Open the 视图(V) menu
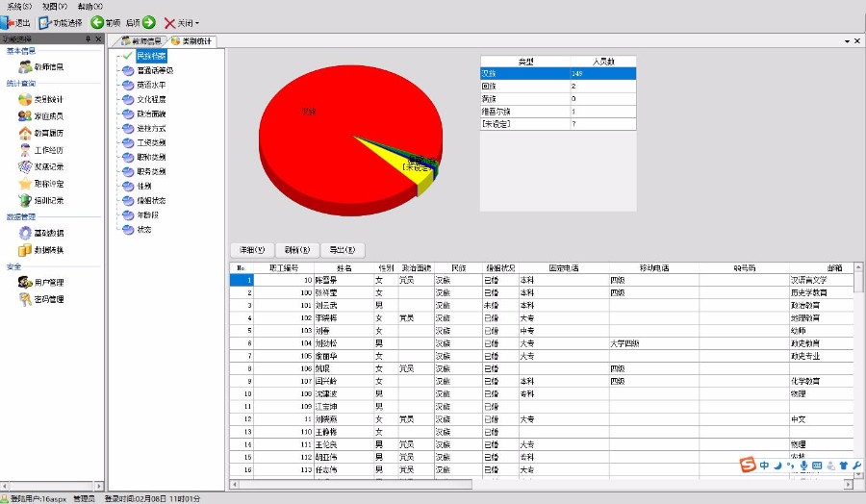The height and width of the screenshot is (504, 866). 55,7
